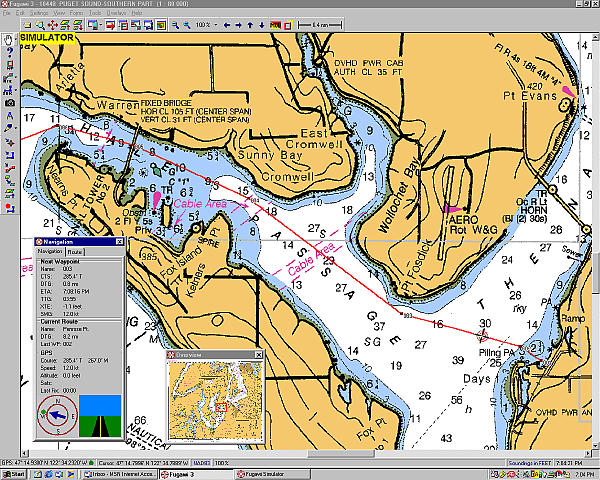Open the File menu
The height and width of the screenshot is (480, 600).
click(x=7, y=13)
